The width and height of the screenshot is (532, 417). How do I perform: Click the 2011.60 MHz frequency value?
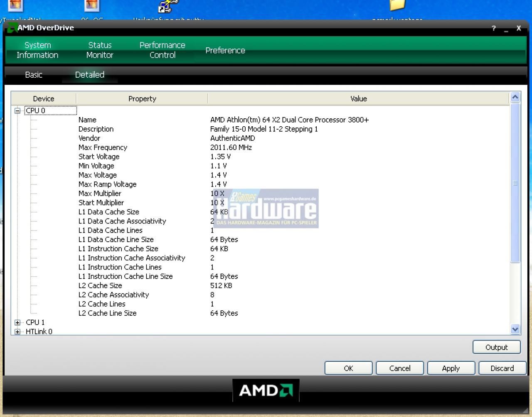(x=231, y=147)
